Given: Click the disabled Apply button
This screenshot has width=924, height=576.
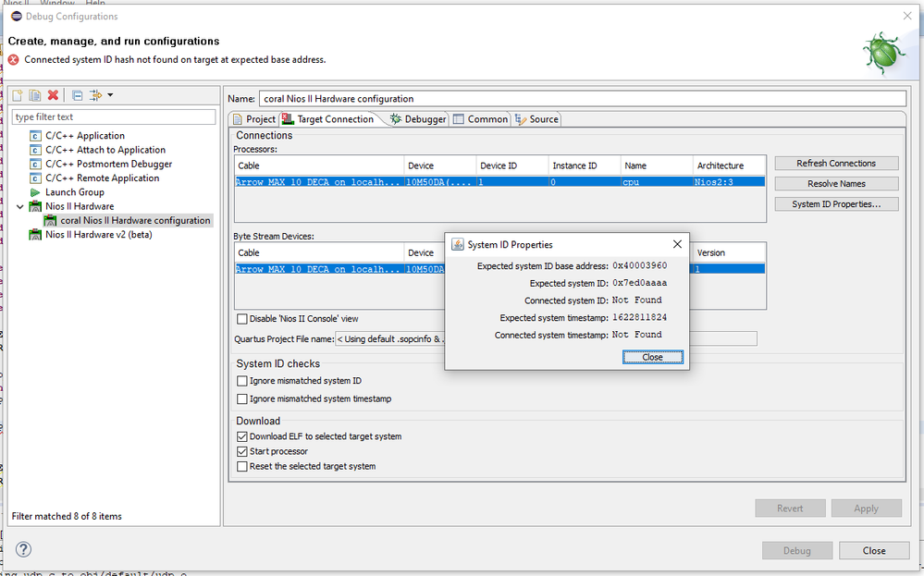Looking at the screenshot, I should tap(867, 509).
